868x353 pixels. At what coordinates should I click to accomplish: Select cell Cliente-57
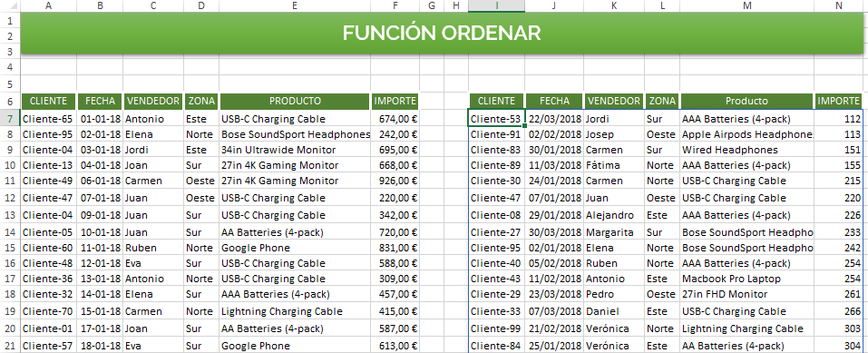48,346
